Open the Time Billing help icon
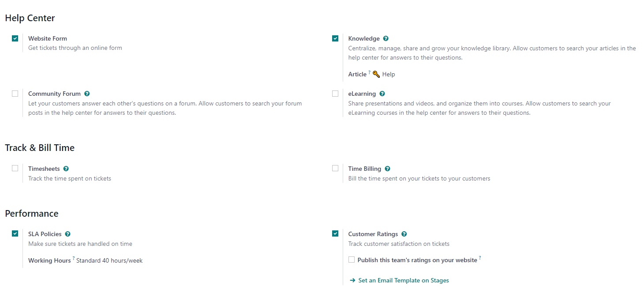644x301 pixels. click(387, 169)
